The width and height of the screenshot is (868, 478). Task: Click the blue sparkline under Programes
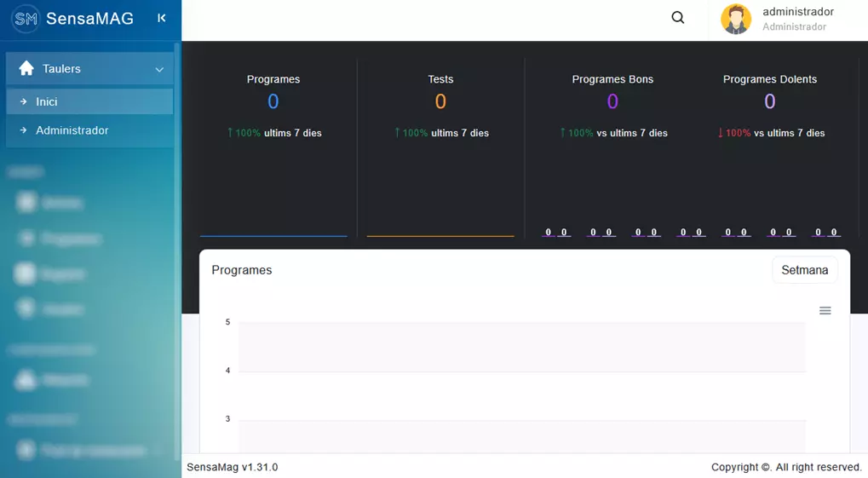[x=273, y=235]
